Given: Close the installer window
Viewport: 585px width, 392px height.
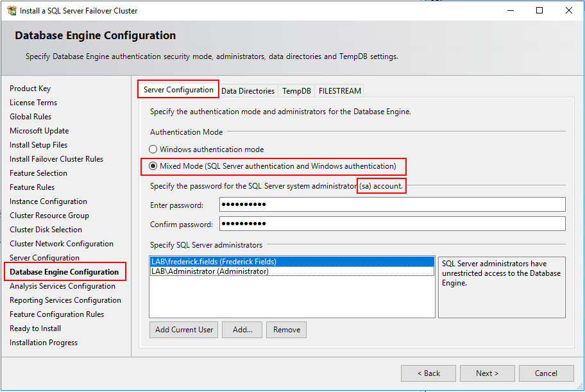Looking at the screenshot, I should pos(568,10).
